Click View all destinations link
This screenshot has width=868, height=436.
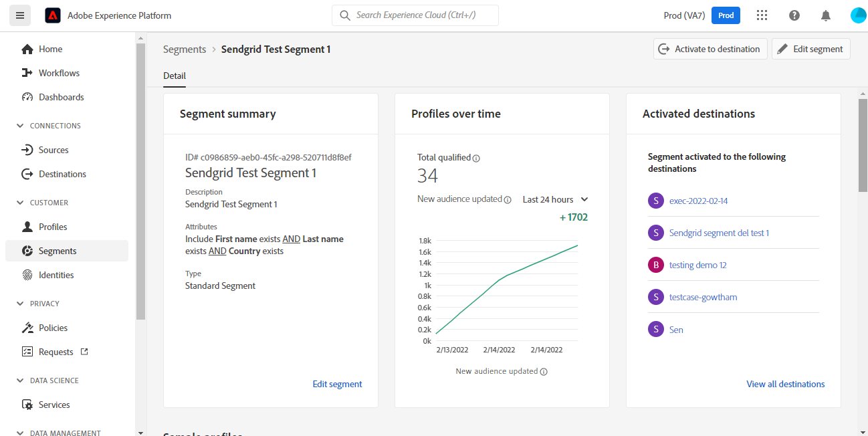(785, 384)
